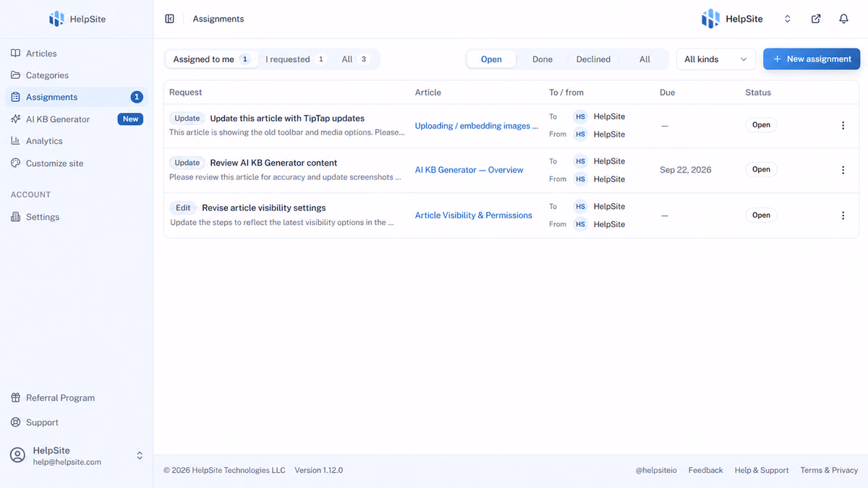Open the Feedback footer link
Image resolution: width=868 pixels, height=488 pixels.
705,470
